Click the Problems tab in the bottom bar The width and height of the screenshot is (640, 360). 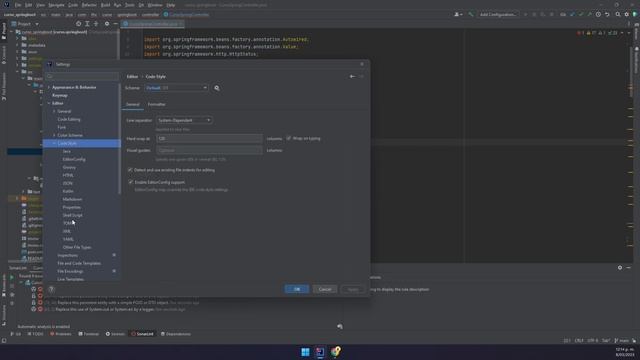[60, 334]
